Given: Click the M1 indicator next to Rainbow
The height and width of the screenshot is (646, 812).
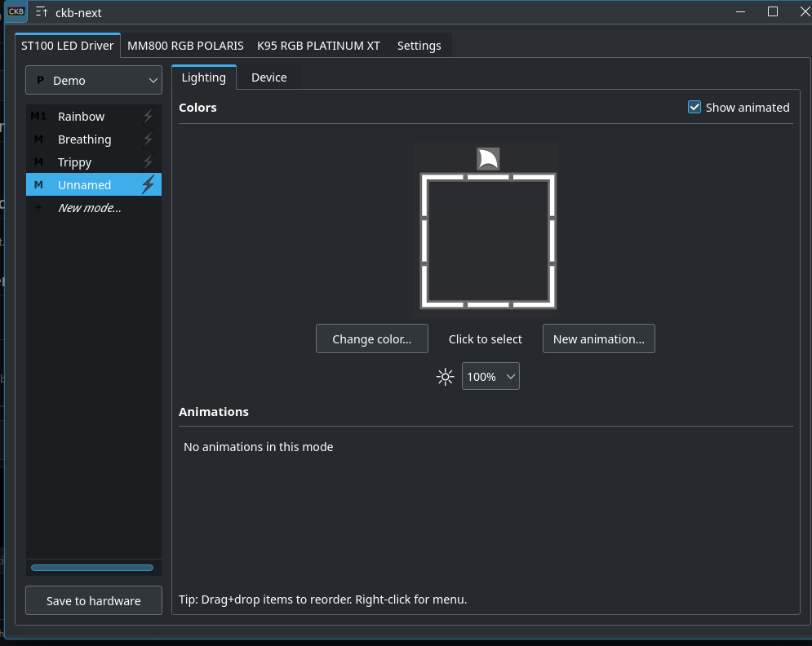Looking at the screenshot, I should point(38,116).
